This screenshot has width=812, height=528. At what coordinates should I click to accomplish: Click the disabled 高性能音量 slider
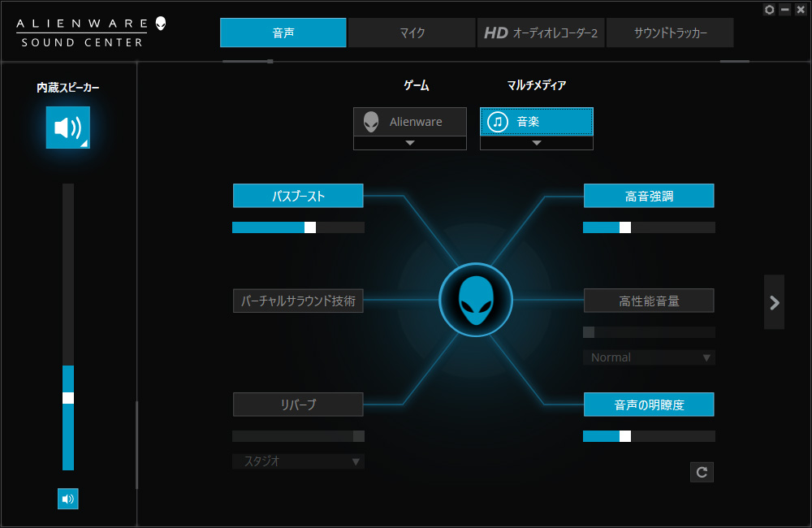[649, 332]
